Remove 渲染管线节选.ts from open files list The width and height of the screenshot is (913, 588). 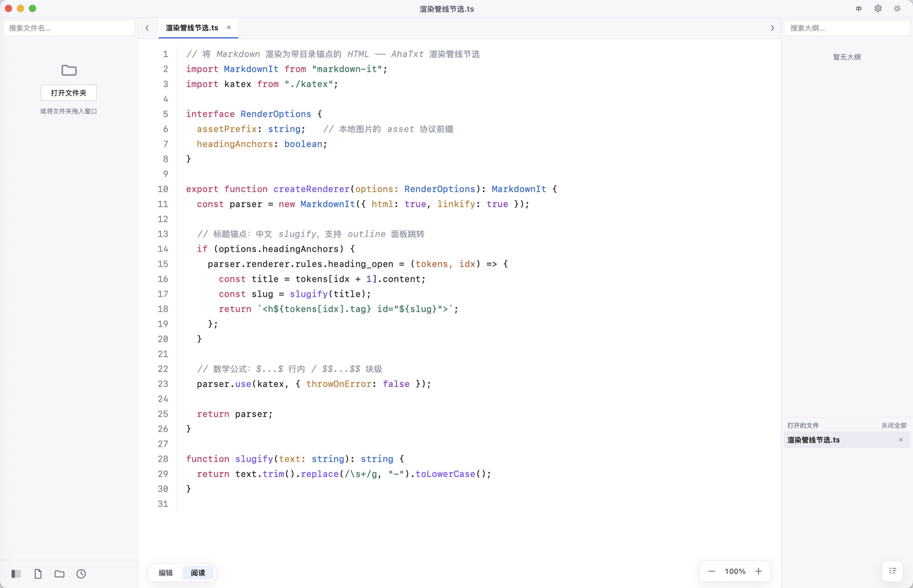(901, 440)
